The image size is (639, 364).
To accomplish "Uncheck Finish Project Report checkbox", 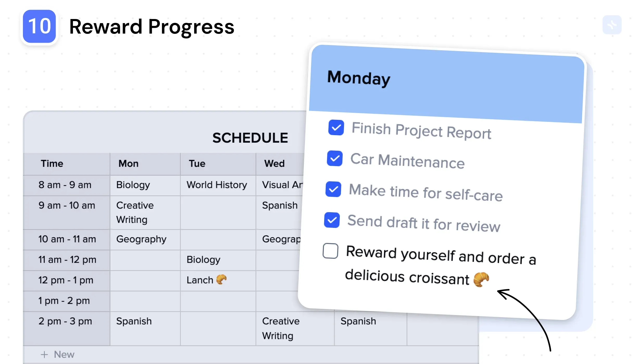I will pyautogui.click(x=336, y=128).
